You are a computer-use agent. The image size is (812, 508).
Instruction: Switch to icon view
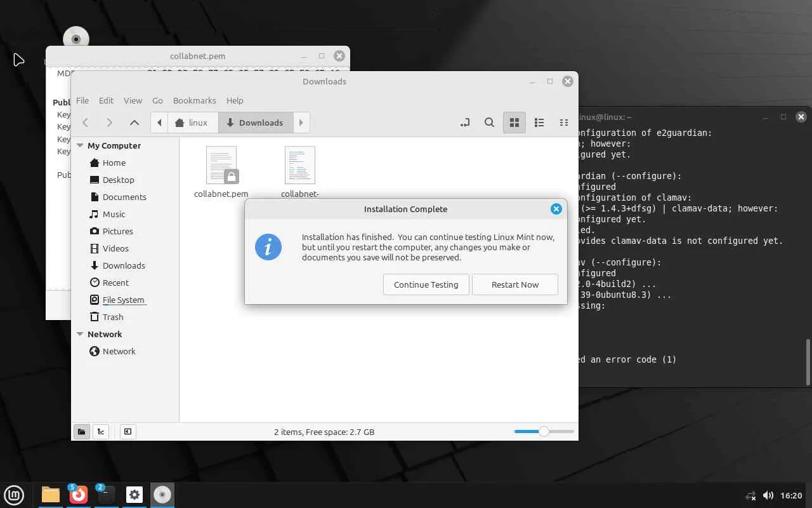point(514,123)
